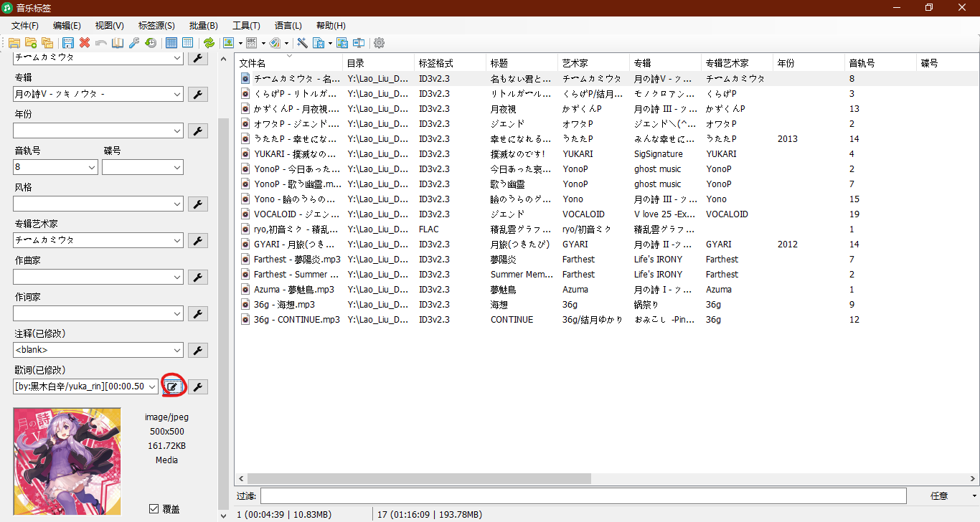This screenshot has height=522, width=980.
Task: Open the lyrics editor pencil button
Action: [172, 387]
